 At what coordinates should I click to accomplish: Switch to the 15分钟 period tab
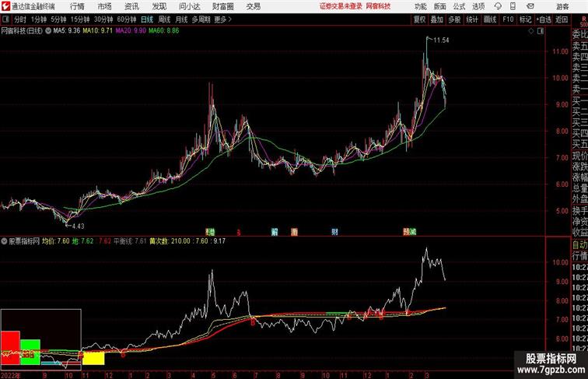tap(80, 19)
